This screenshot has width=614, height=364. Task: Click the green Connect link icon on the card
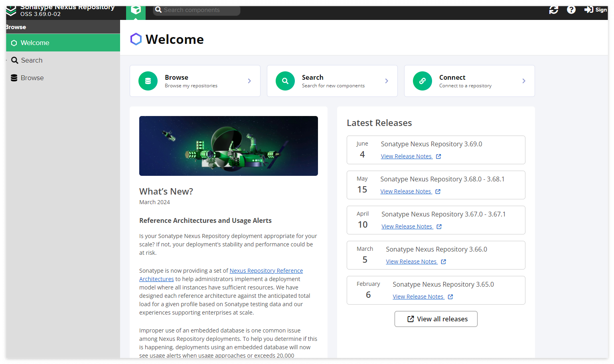click(x=422, y=81)
